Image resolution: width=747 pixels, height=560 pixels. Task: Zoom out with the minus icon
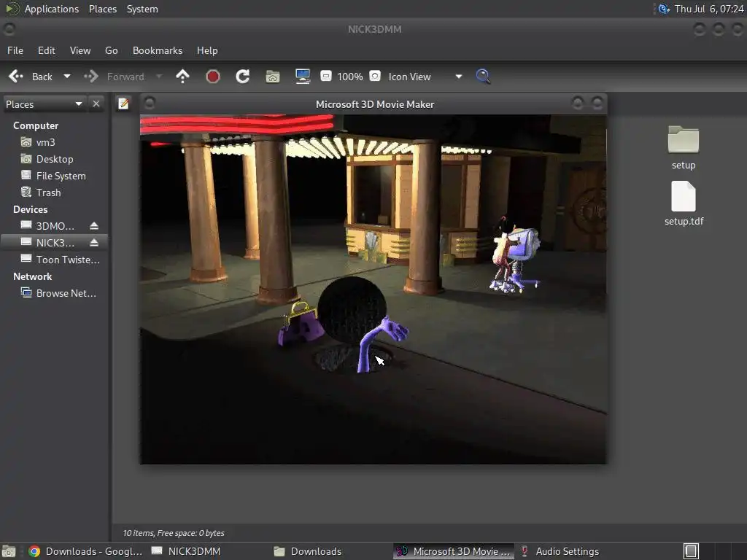tap(326, 76)
